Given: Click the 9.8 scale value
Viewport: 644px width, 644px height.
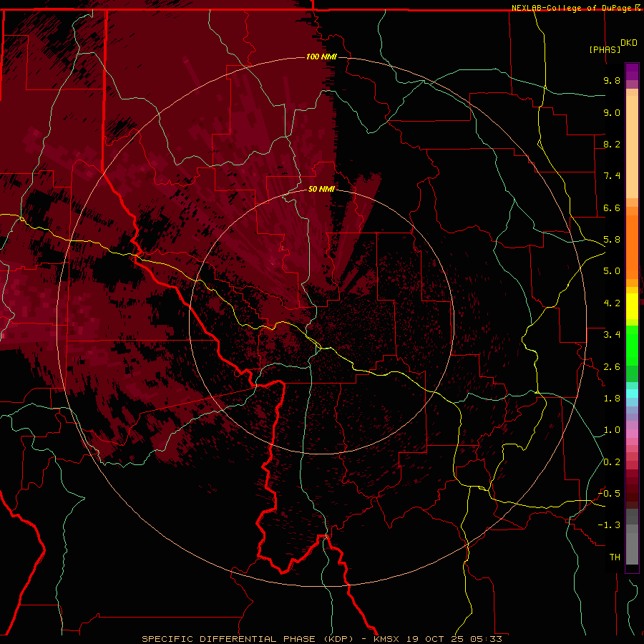Looking at the screenshot, I should pos(612,80).
